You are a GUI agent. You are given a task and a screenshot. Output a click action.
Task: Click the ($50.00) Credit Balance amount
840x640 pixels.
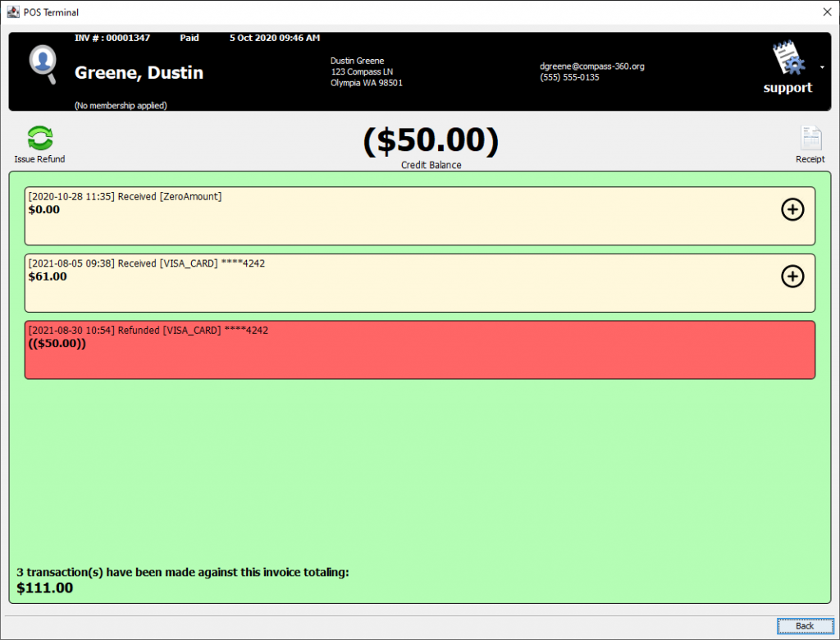coord(431,140)
